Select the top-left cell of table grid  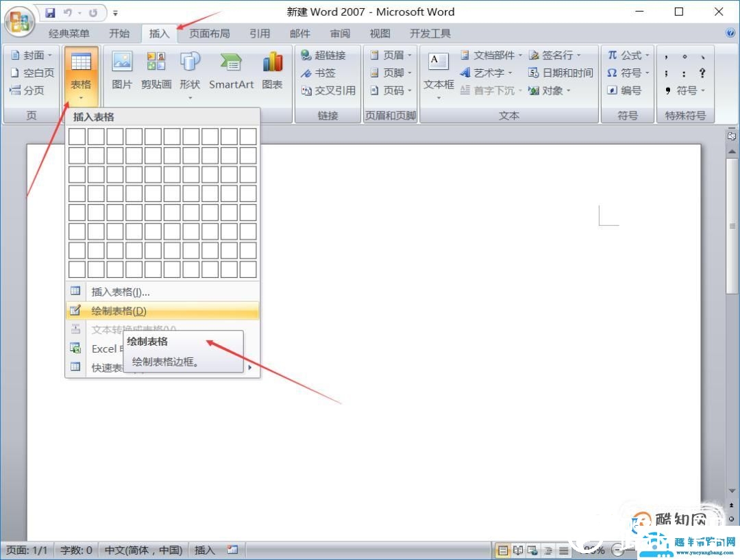point(77,137)
